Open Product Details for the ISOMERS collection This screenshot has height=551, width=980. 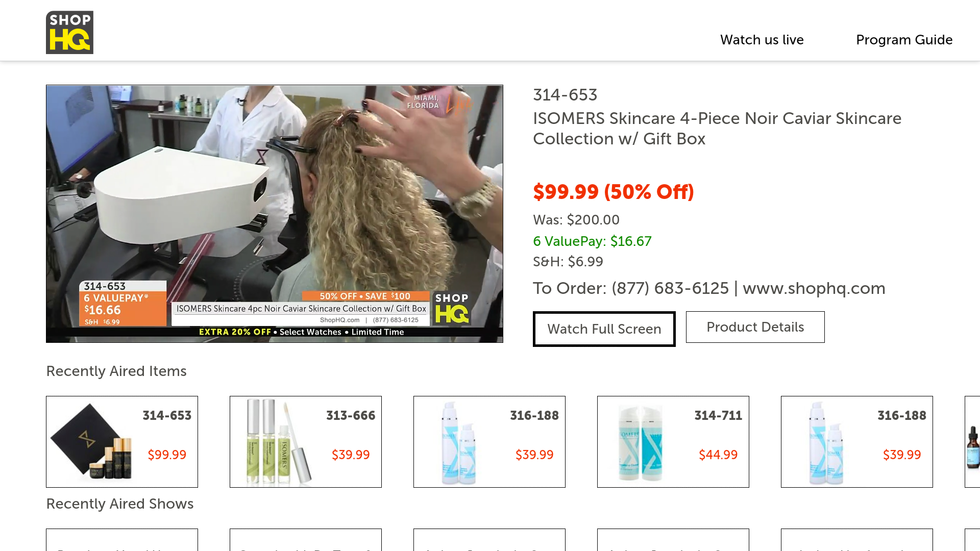tap(755, 327)
